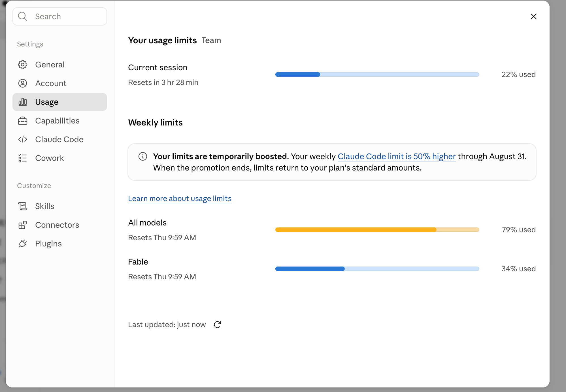This screenshot has width=566, height=392.
Task: Click the All models usage bar
Action: [377, 230]
